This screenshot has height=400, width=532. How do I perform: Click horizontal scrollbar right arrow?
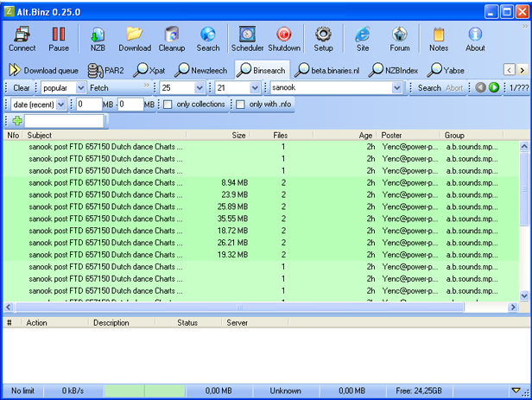(x=513, y=307)
